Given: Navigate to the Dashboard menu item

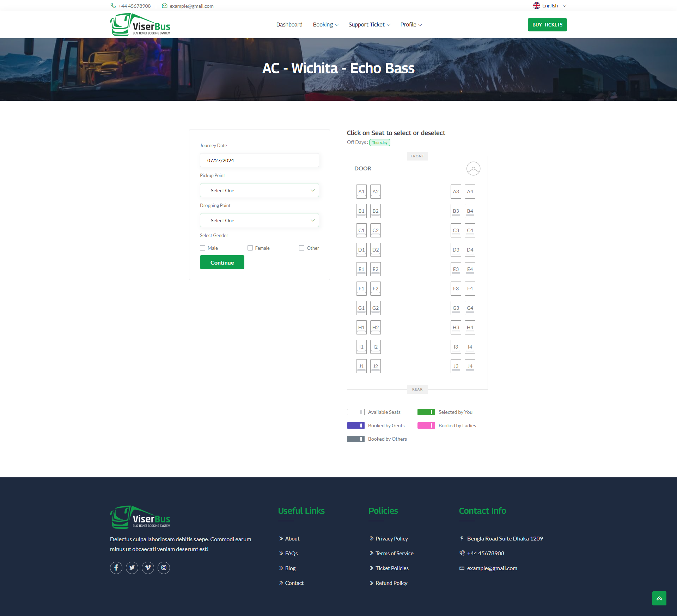Looking at the screenshot, I should point(289,24).
